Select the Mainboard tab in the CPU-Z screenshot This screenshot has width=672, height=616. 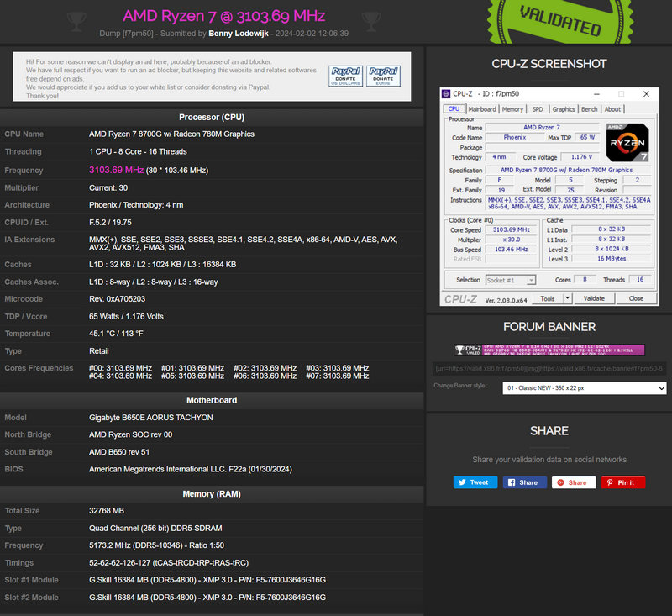click(x=482, y=109)
